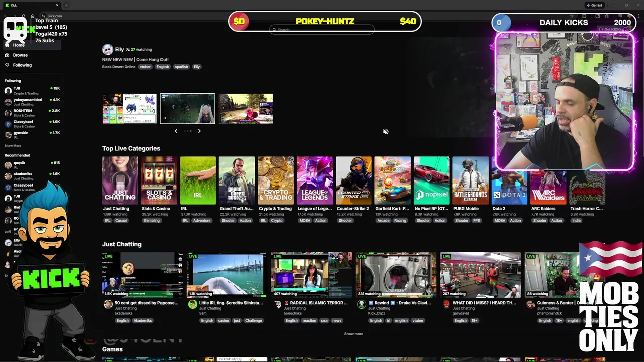Image resolution: width=644 pixels, height=362 pixels.
Task: Open the Slots & Casino category cover
Action: point(159,180)
